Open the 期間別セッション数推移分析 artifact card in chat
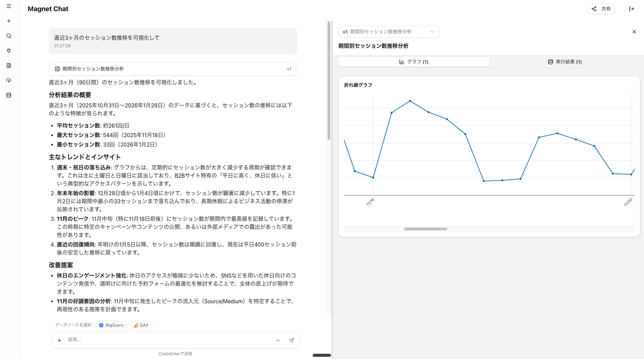 pos(173,69)
